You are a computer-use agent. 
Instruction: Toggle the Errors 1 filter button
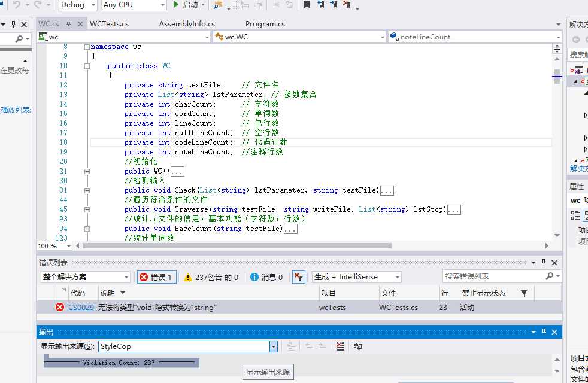156,277
